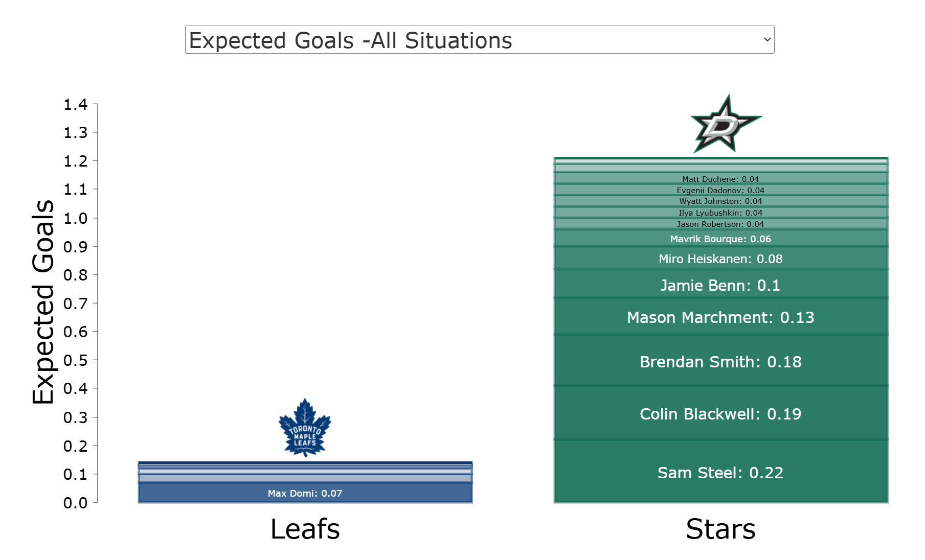Screen dimensions: 925x560
Task: Click the Expected Goals y-axis title
Action: pyautogui.click(x=42, y=301)
